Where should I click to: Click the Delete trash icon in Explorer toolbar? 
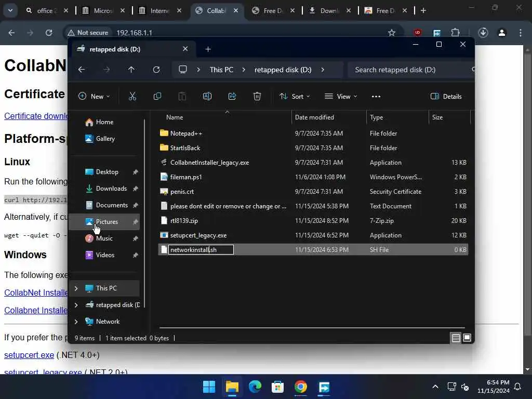click(x=257, y=96)
